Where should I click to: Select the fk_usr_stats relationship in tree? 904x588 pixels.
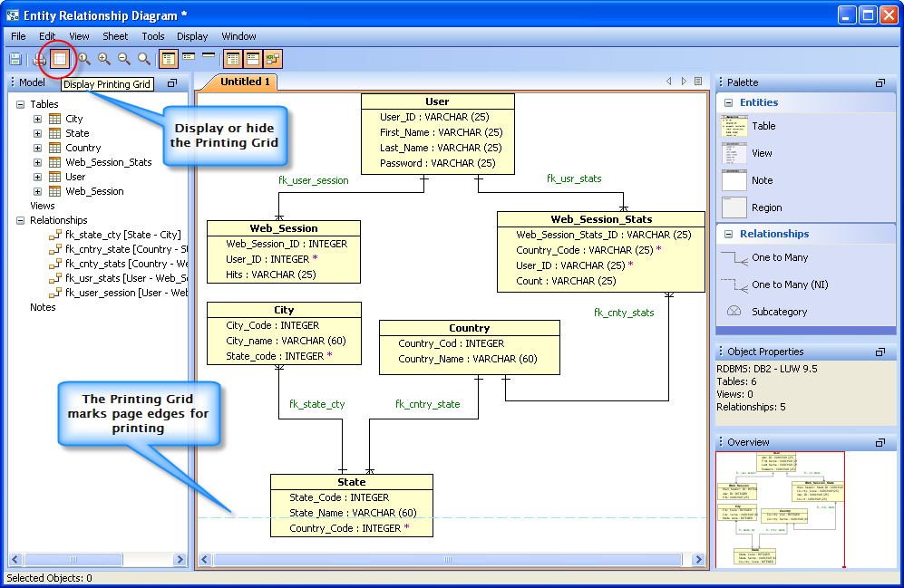[x=126, y=278]
